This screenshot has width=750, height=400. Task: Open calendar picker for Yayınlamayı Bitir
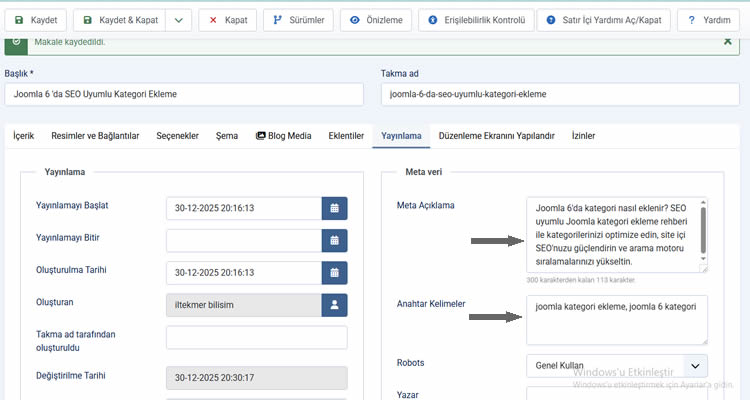[x=334, y=240]
